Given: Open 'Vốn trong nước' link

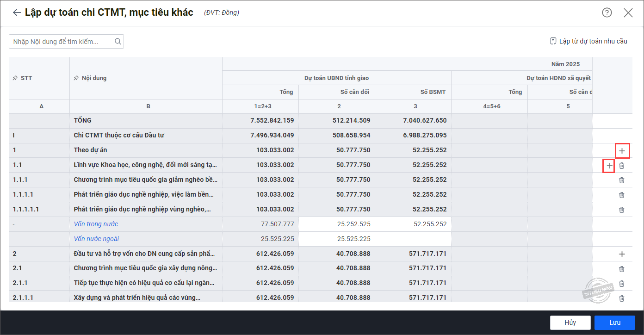Looking at the screenshot, I should pos(96,224).
